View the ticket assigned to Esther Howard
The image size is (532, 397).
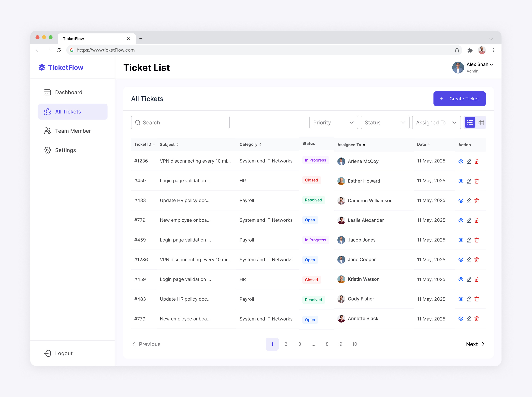pyautogui.click(x=461, y=181)
